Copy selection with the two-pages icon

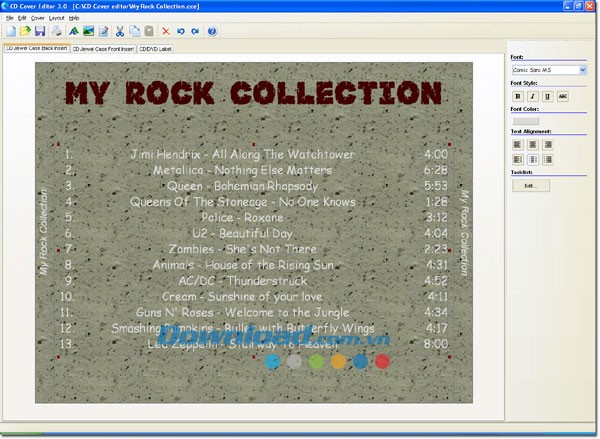[134, 31]
